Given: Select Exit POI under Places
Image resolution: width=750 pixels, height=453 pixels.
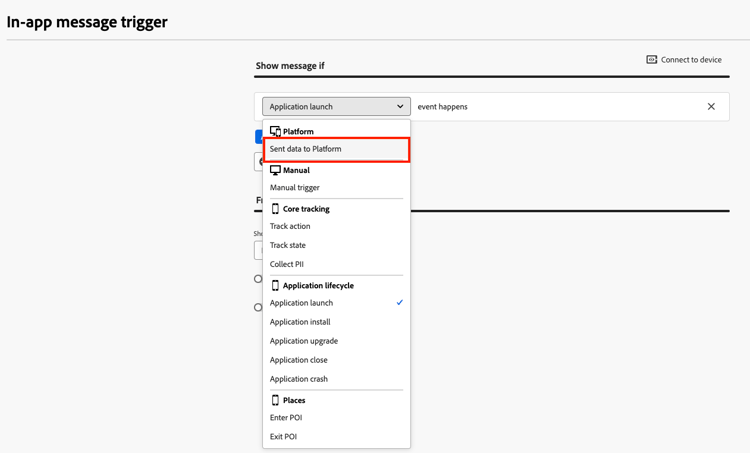Looking at the screenshot, I should (336, 436).
